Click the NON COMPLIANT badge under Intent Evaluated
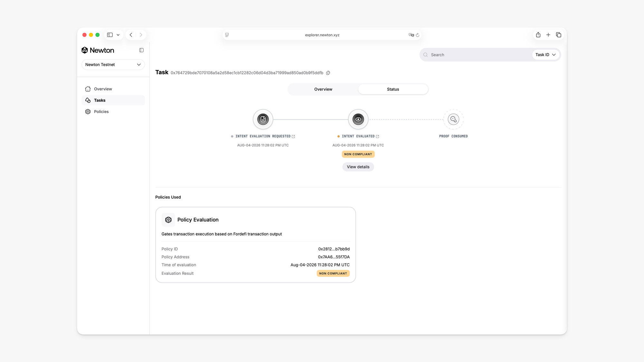644x362 pixels. [x=358, y=154]
